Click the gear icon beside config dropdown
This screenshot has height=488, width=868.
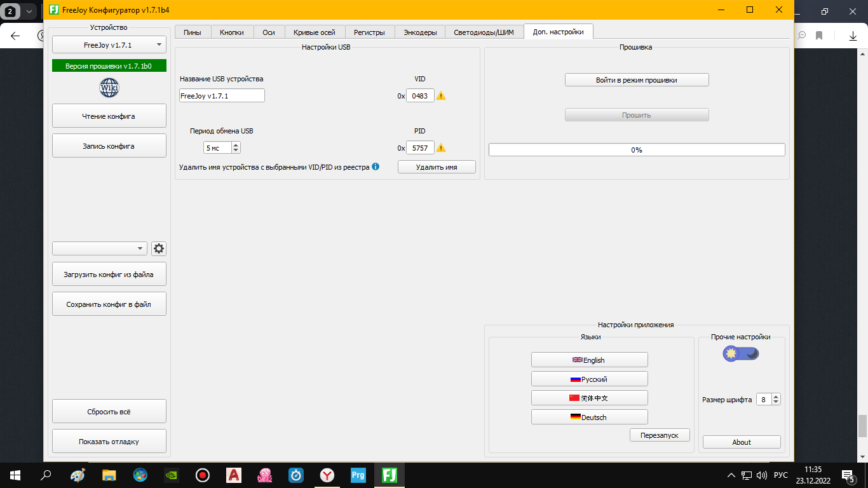pos(159,248)
